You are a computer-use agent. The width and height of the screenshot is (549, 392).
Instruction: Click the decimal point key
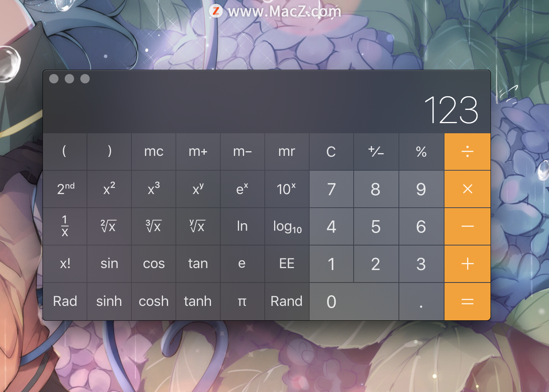click(421, 302)
